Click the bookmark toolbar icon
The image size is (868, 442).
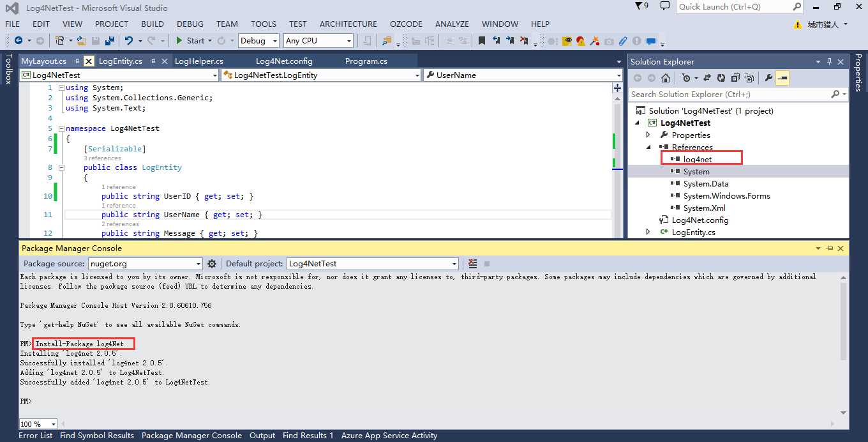[x=482, y=40]
